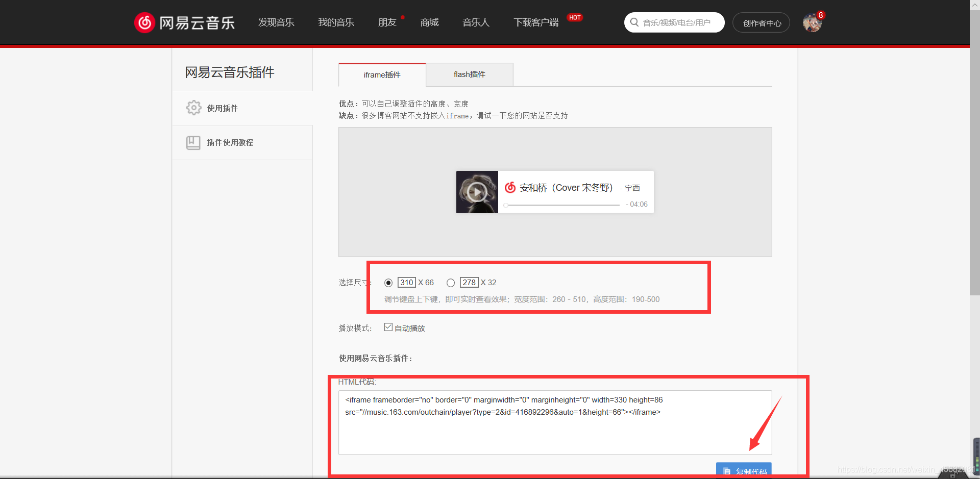Open 插件使用教程 in sidebar
Screen dimensions: 980x479
pos(242,143)
